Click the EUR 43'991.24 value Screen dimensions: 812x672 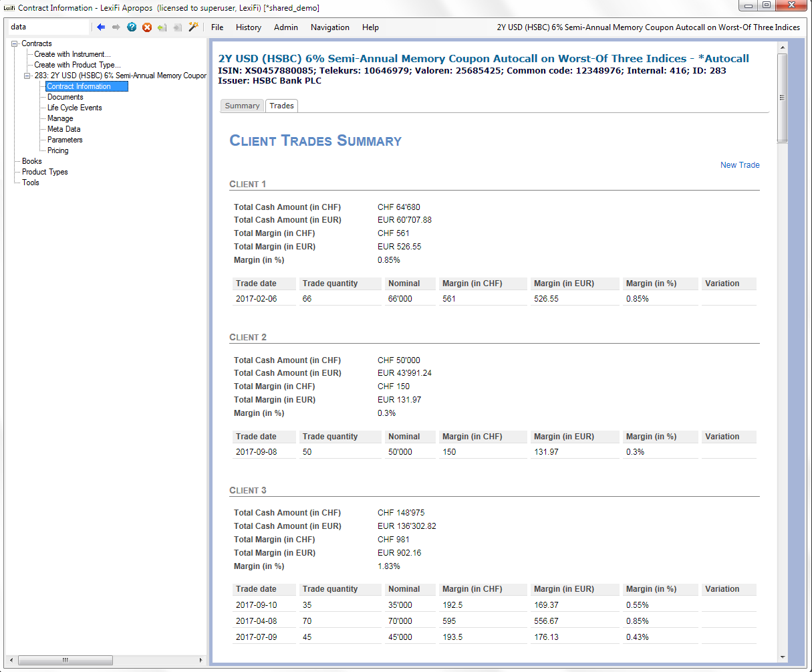point(405,373)
